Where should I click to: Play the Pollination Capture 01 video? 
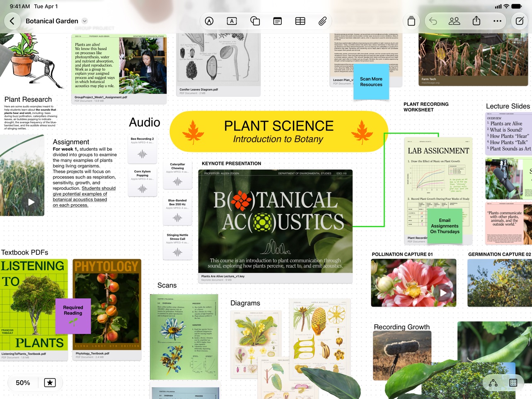click(x=443, y=293)
